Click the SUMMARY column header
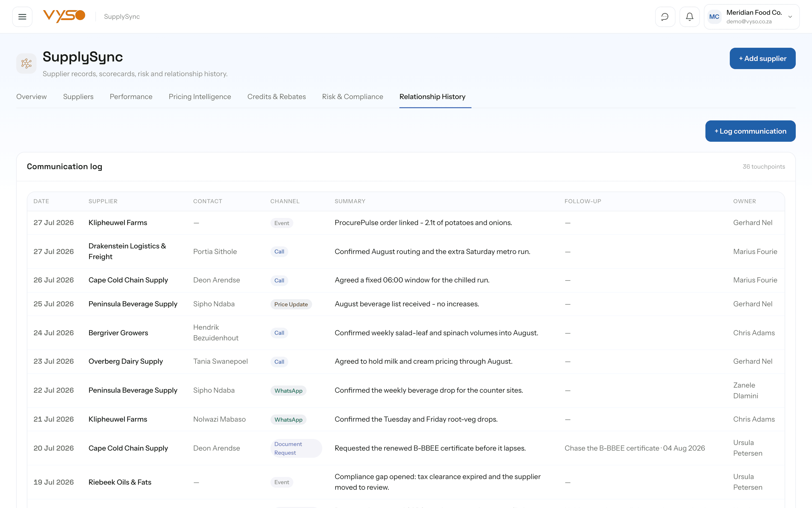The image size is (812, 508). point(350,201)
